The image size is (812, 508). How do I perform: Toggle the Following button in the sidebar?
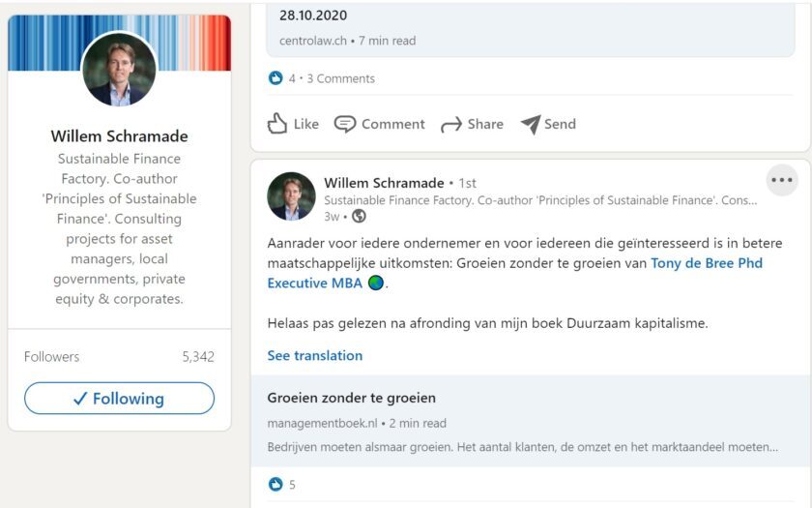tap(119, 398)
